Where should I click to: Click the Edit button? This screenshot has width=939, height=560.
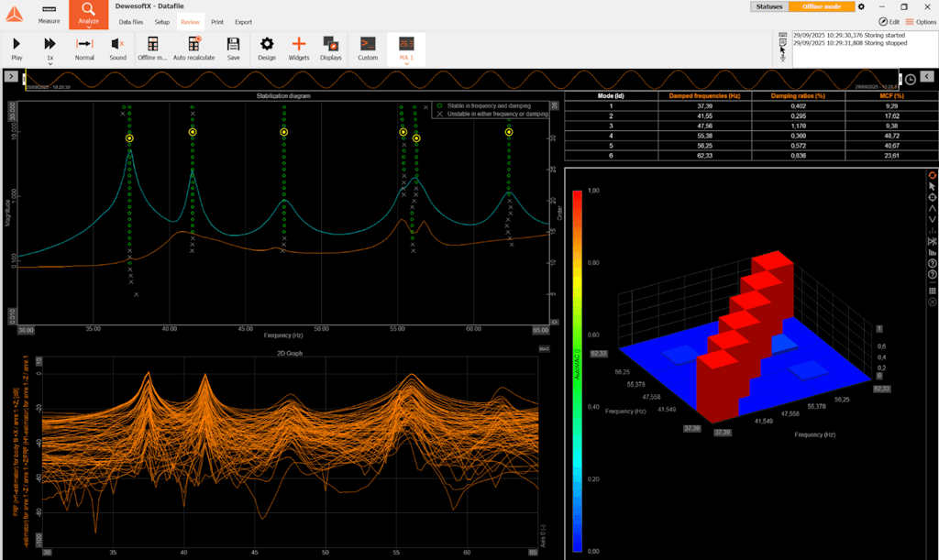click(889, 22)
